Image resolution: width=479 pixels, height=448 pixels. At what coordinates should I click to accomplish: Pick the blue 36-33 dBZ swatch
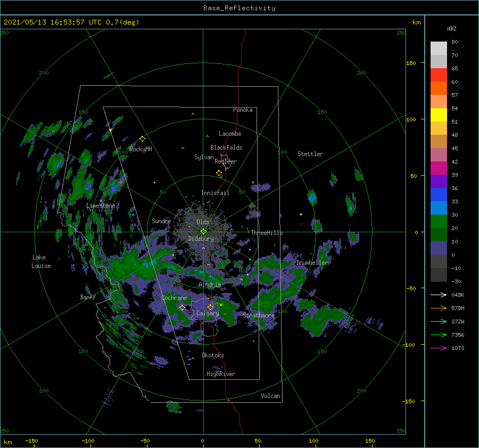tap(439, 195)
